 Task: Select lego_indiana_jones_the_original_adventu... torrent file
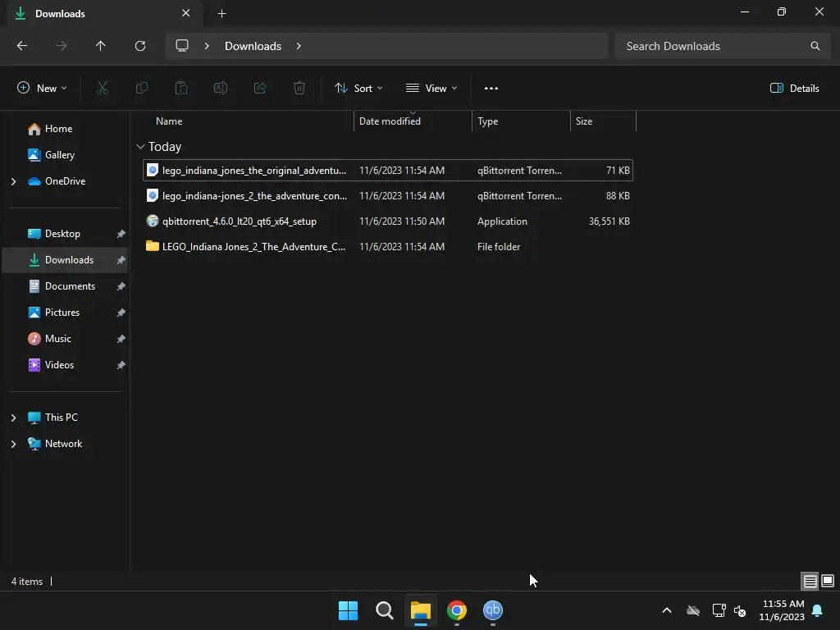point(388,171)
